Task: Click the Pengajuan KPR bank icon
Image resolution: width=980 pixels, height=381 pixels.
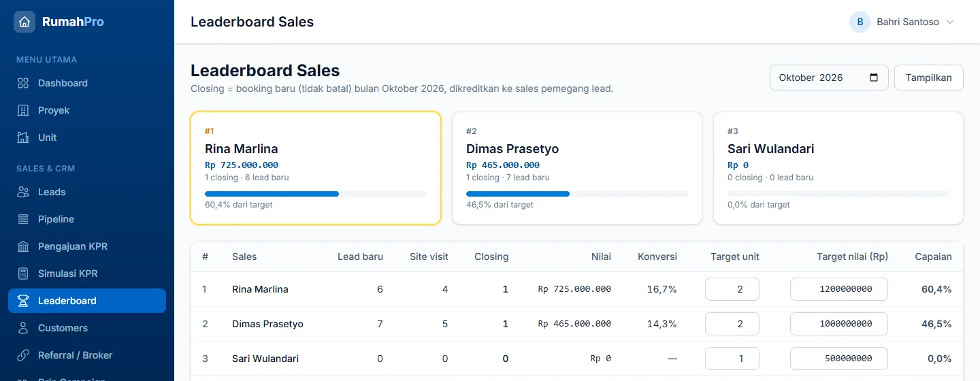Action: [23, 246]
